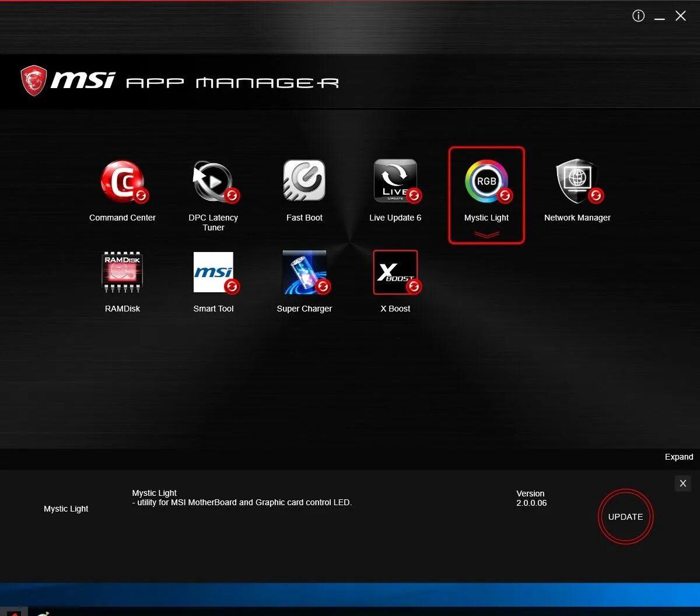Select the Mystic Light RGB icon
The height and width of the screenshot is (616, 700).
coord(488,182)
